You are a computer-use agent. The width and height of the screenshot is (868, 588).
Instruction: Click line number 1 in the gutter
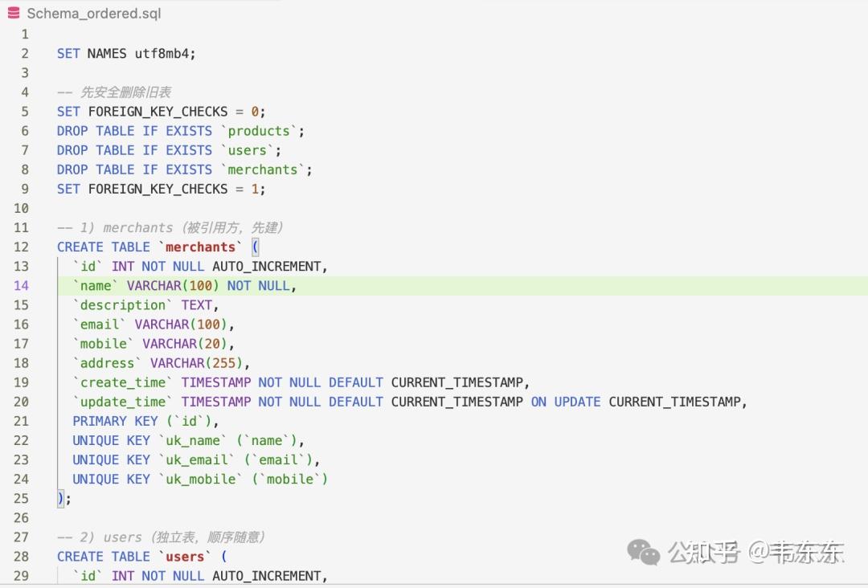click(x=24, y=34)
